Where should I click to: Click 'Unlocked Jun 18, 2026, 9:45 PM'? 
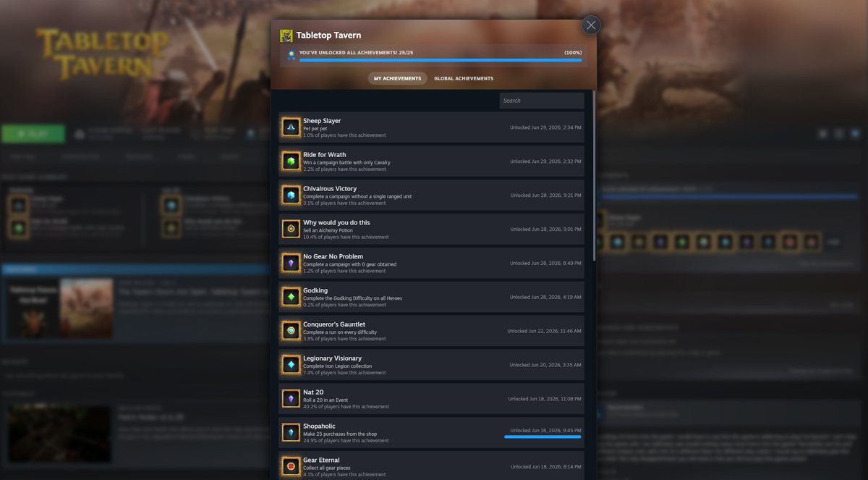point(545,430)
